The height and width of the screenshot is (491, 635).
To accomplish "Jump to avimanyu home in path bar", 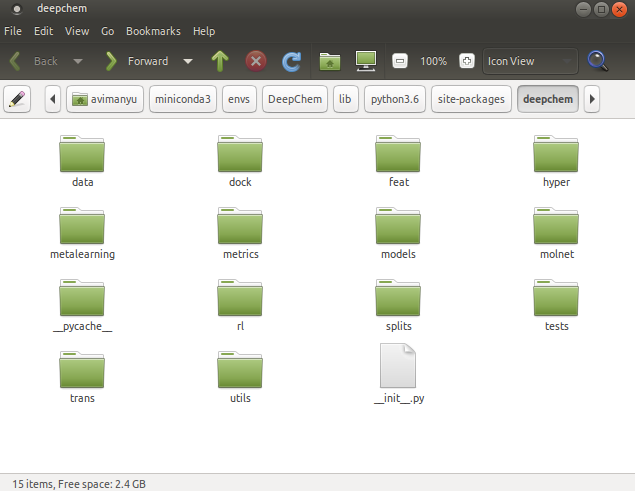I will (x=105, y=99).
